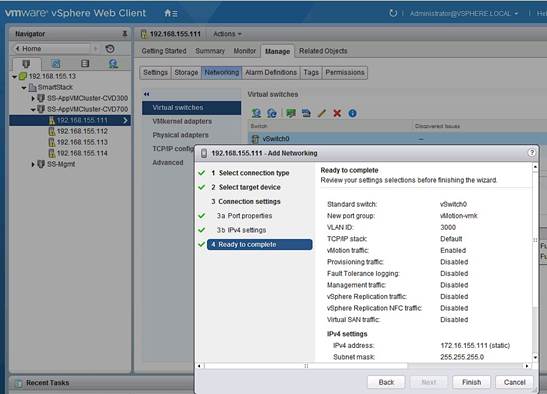
Task: Select host 192.168.155.114 in the tree
Action: pyautogui.click(x=82, y=153)
